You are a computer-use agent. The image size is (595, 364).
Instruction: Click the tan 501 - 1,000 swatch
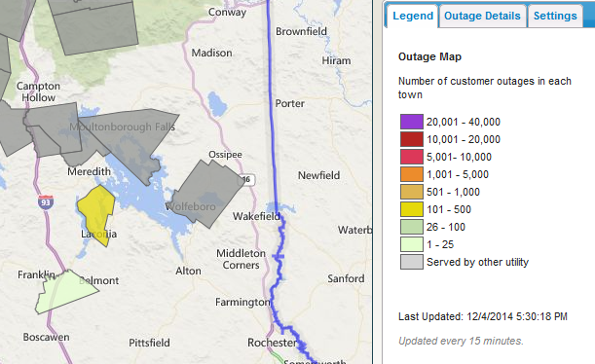[412, 192]
